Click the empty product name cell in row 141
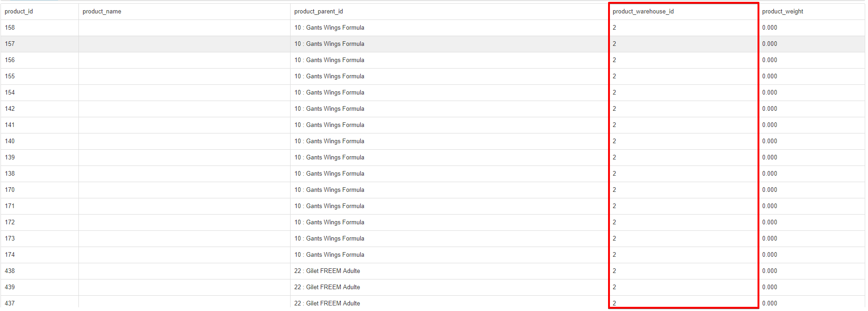This screenshot has height=311, width=868. click(184, 125)
